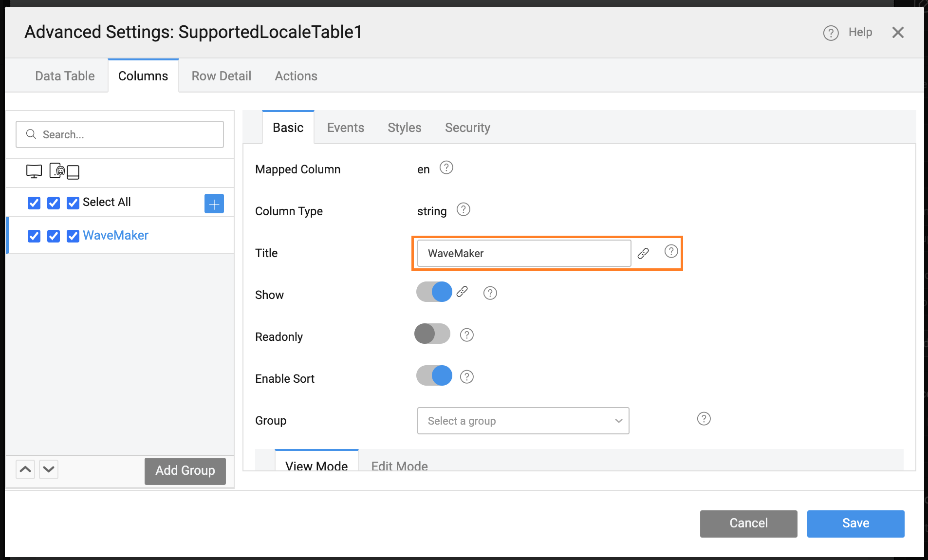The width and height of the screenshot is (928, 560).
Task: Enable the Readonly toggle
Action: 432,334
